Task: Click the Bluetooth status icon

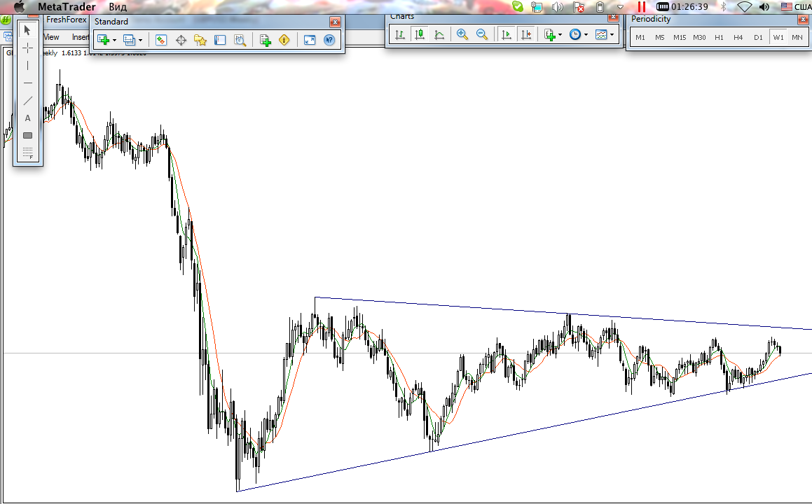Action: (x=724, y=7)
